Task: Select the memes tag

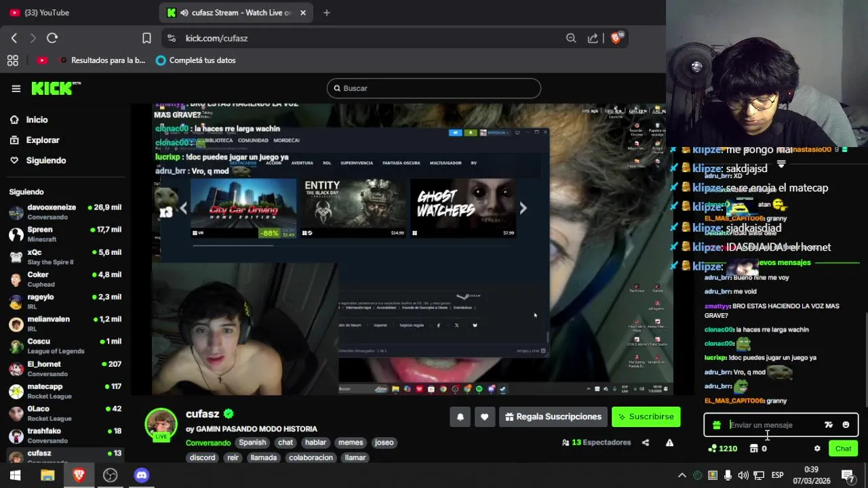Action: 351,443
